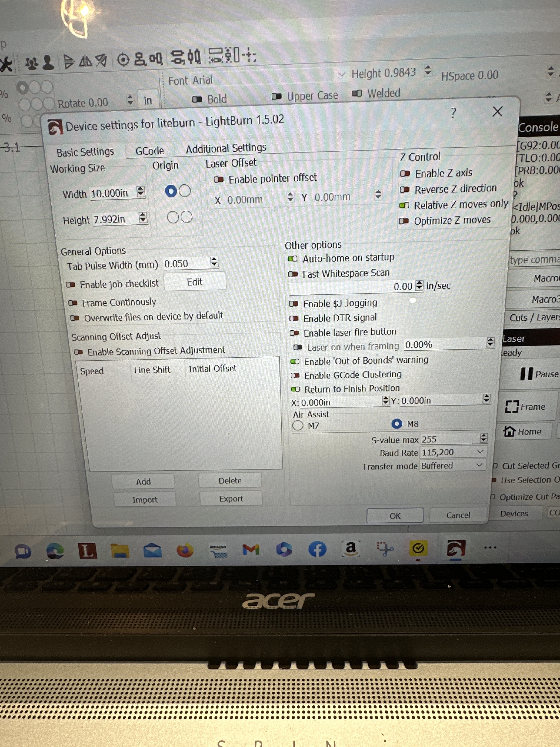
Task: Open Gmail icon on the taskbar
Action: click(251, 550)
